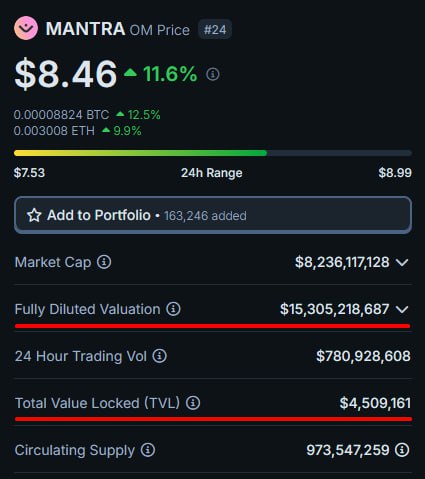This screenshot has height=479, width=425.
Task: Toggle the star icon in Add to Portfolio
Action: point(34,215)
